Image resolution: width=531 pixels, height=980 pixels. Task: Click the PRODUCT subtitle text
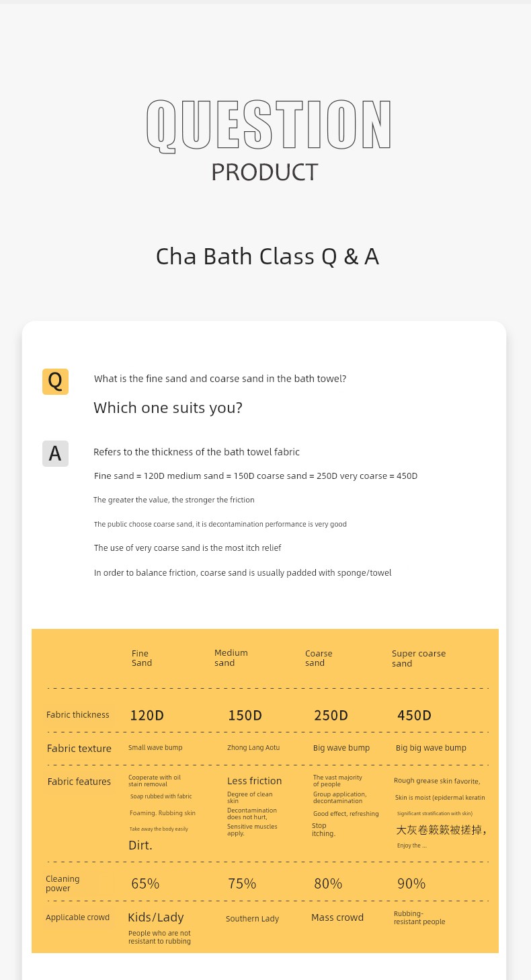pos(264,172)
